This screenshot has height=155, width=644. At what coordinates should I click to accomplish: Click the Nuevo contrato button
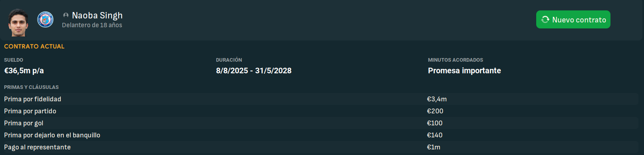click(573, 20)
